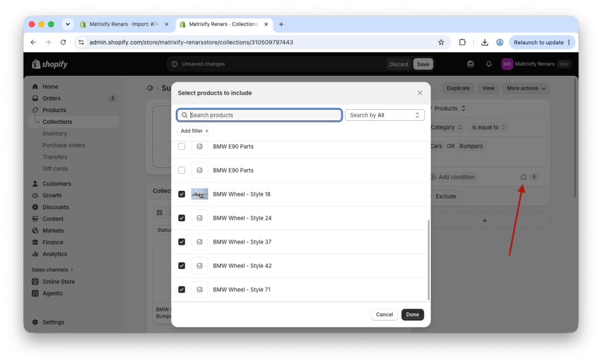Reload the page with the refresh icon
Screen dimensions: 602x364
click(63, 42)
